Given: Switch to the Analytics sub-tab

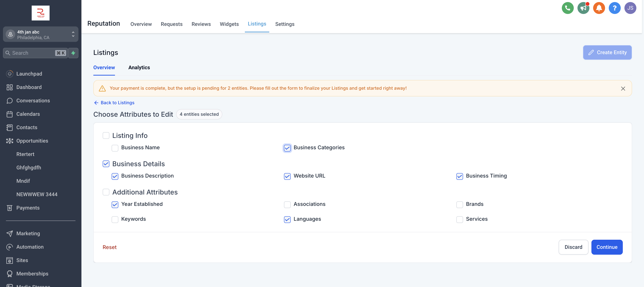Looking at the screenshot, I should point(139,67).
